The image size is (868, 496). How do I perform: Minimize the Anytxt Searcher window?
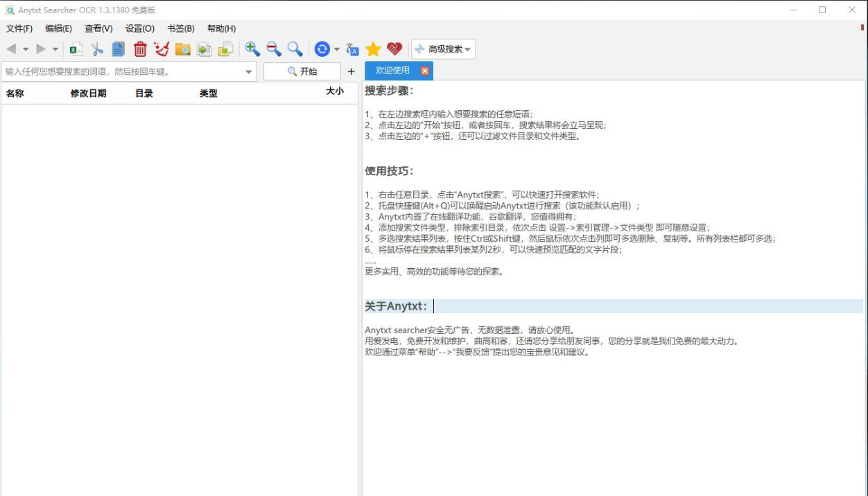(792, 10)
